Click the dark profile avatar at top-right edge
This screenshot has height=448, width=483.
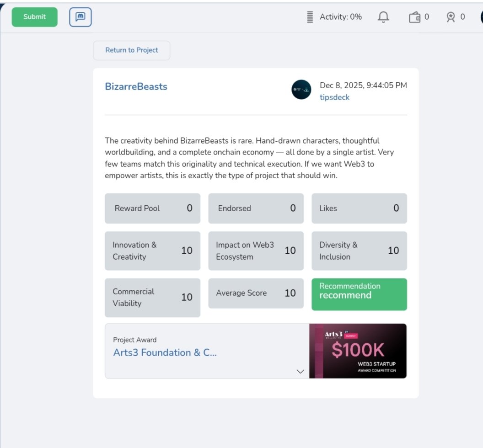pos(481,17)
